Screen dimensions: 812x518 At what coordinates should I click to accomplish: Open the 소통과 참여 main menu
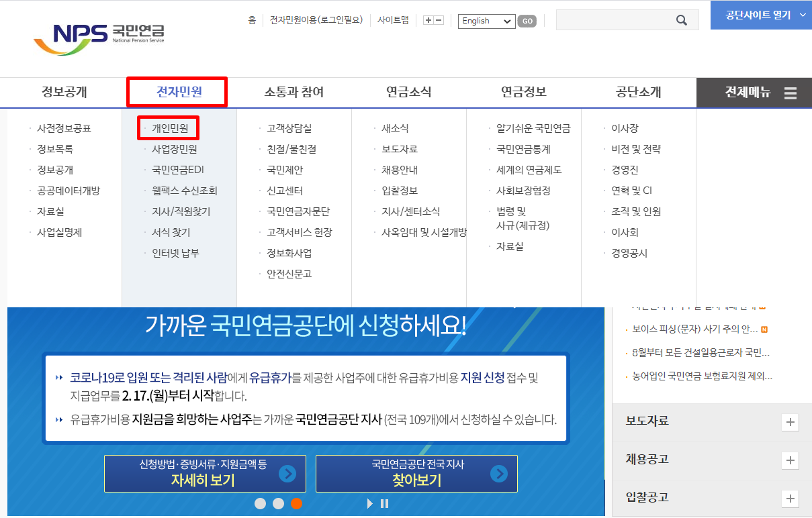click(294, 92)
